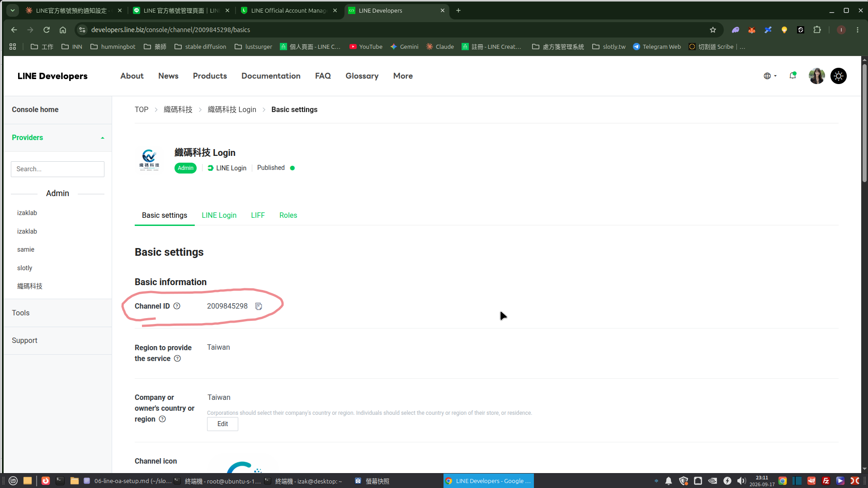868x488 pixels.
Task: Open 織碼科技 Login breadcrumb link
Action: [x=232, y=109]
